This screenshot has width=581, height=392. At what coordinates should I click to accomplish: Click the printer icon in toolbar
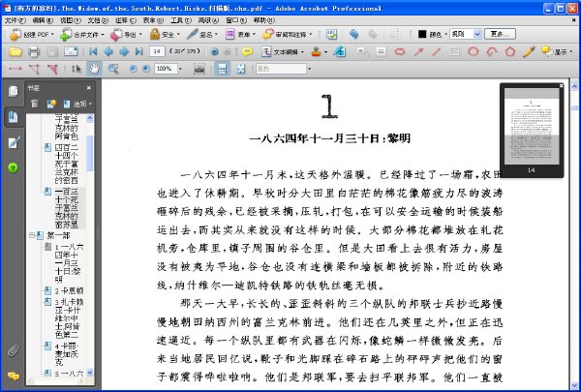point(34,52)
